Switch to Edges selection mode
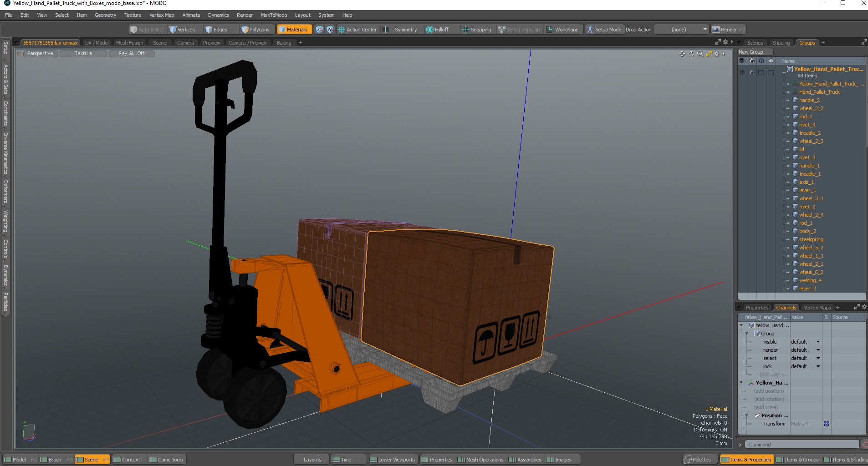This screenshot has width=868, height=466. pyautogui.click(x=216, y=30)
